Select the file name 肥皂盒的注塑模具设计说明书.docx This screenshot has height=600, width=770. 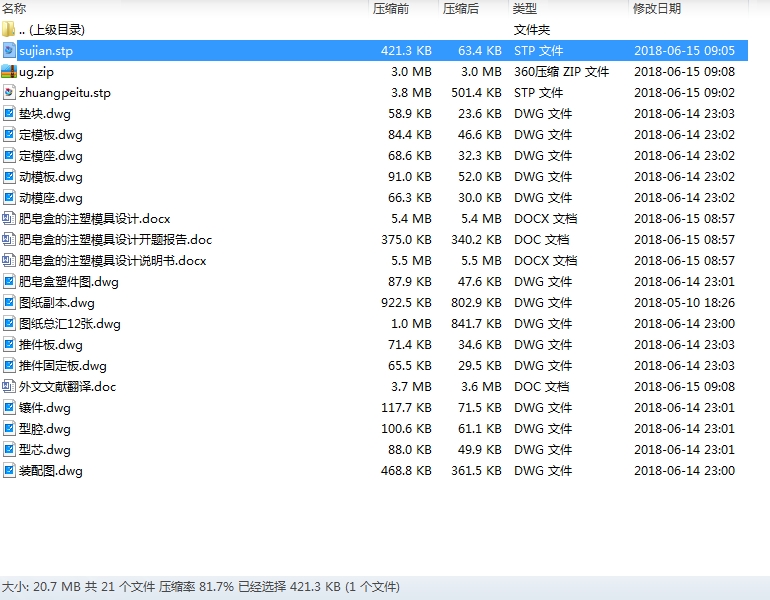[x=112, y=261]
